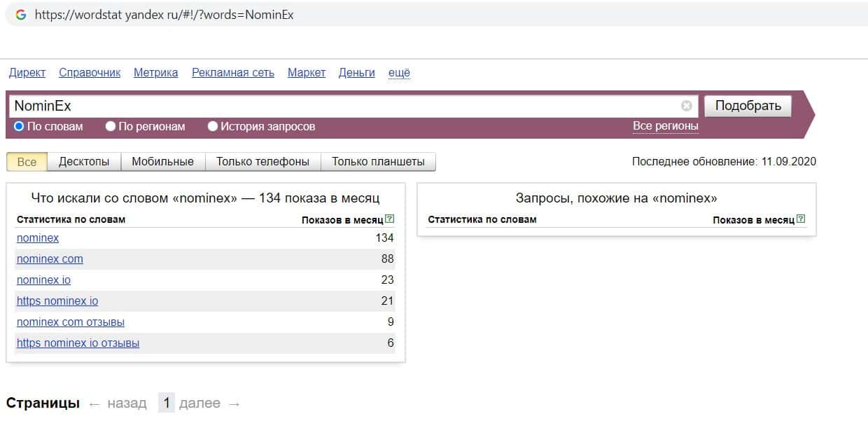Select the История запросов radio button
Viewport: 868px width, 447px height.
point(213,127)
